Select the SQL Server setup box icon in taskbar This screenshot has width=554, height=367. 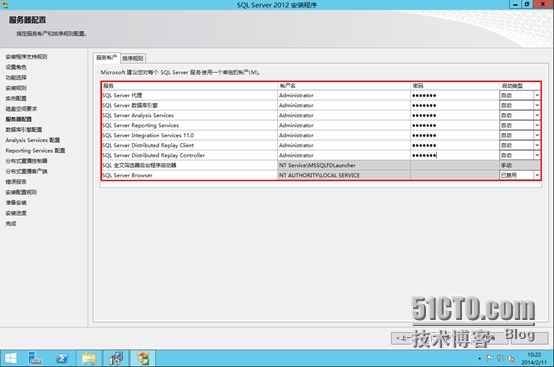[x=143, y=359]
